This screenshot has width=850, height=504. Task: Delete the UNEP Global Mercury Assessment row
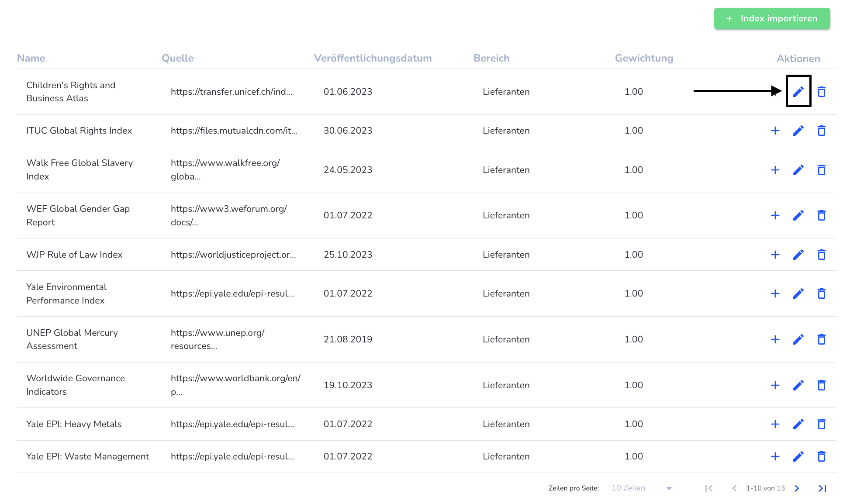pos(821,339)
